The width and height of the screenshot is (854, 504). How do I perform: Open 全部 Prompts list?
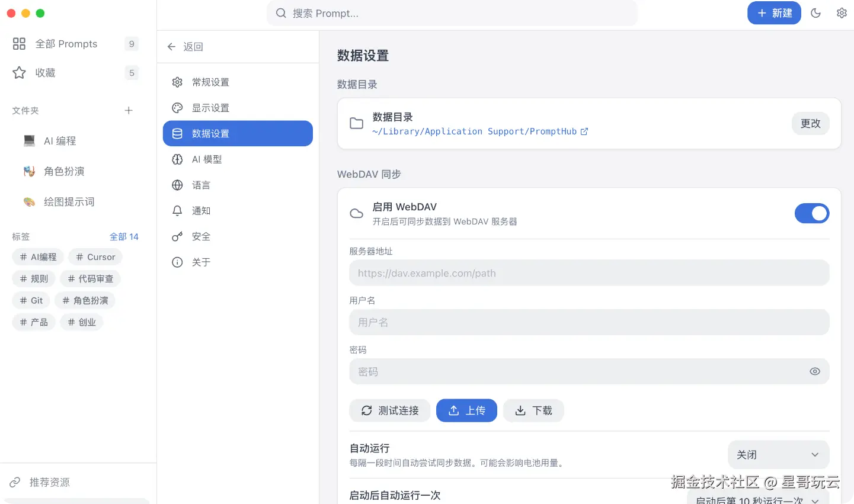coord(76,44)
